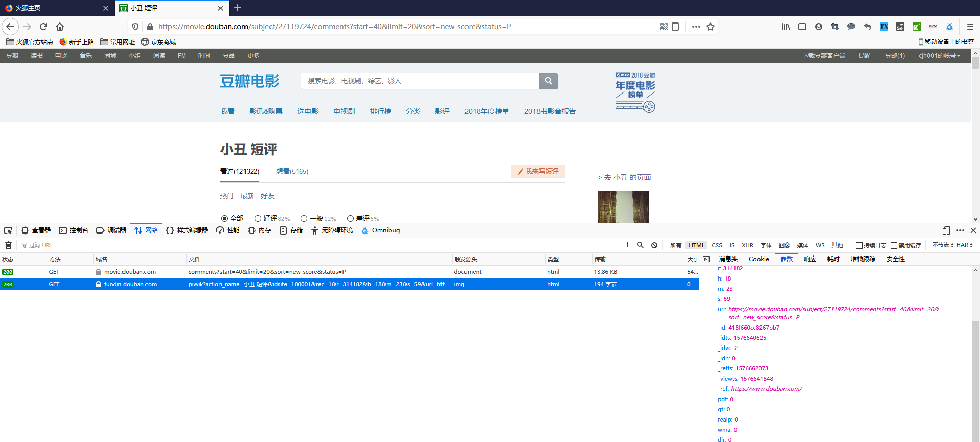This screenshot has height=442, width=980.
Task: Open a new browser tab with plus
Action: click(x=238, y=8)
